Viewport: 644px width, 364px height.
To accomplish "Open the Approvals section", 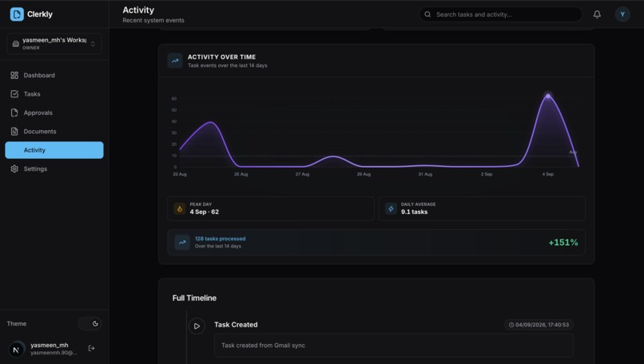I will (x=54, y=113).
